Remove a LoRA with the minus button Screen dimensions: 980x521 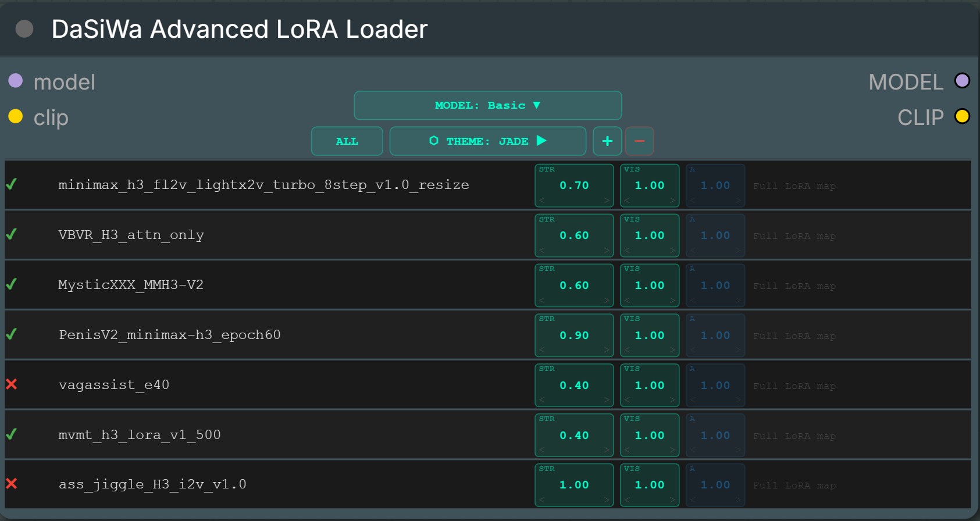pos(639,141)
